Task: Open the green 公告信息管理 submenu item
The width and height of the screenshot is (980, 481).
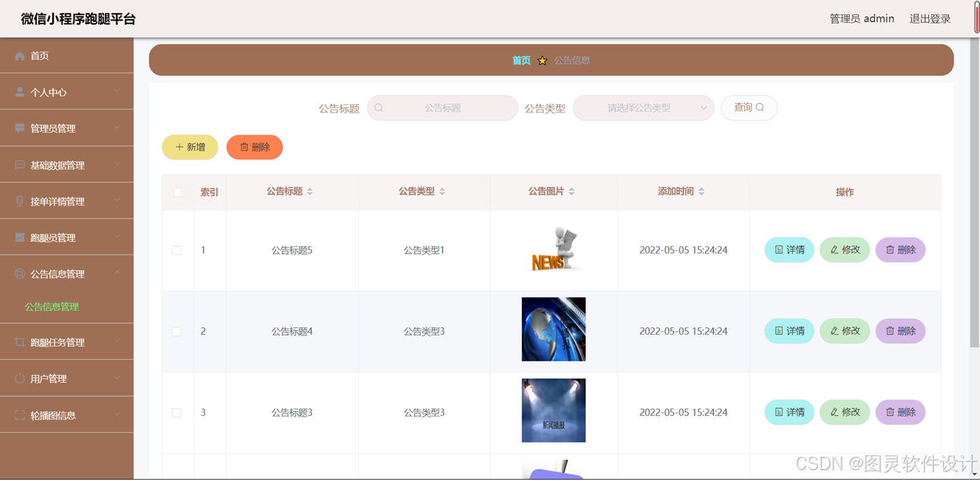Action: (x=52, y=307)
